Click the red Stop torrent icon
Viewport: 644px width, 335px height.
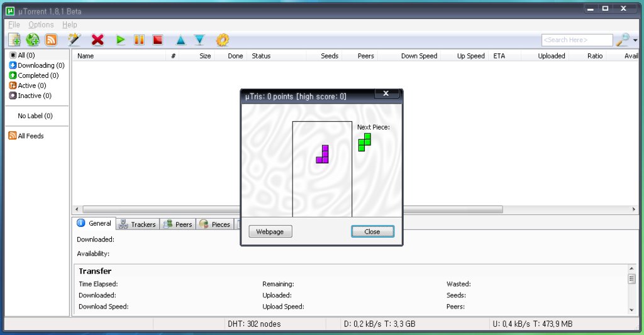coord(158,40)
